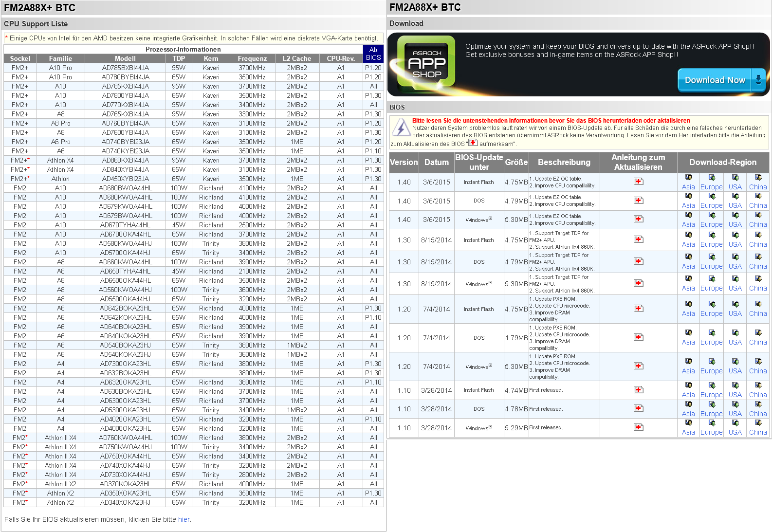This screenshot has width=772, height=532.
Task: Download BIOS 1.30 Windows via the USA link
Action: pos(735,289)
